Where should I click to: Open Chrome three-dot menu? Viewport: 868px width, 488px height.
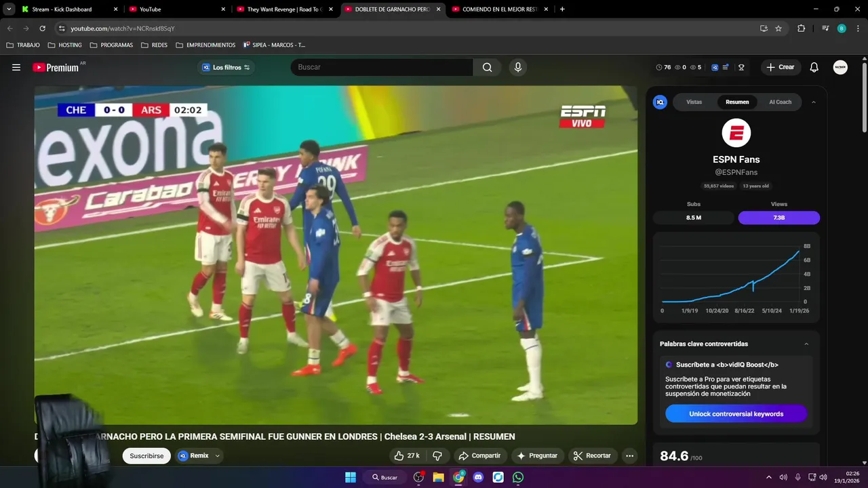coord(858,28)
